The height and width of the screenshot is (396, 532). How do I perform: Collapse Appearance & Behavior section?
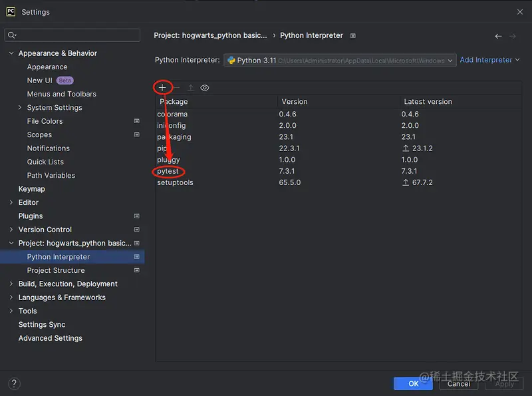pos(11,53)
